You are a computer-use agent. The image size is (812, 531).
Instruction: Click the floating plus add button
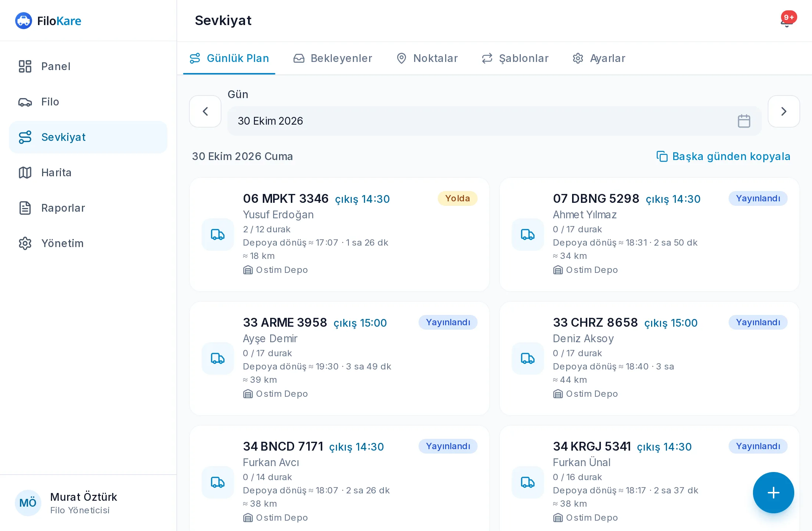(x=773, y=493)
